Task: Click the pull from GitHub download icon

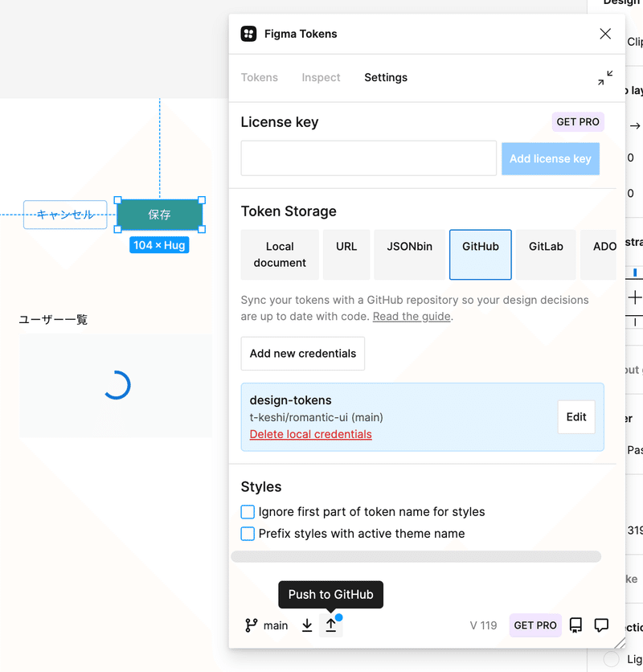Action: [x=307, y=625]
